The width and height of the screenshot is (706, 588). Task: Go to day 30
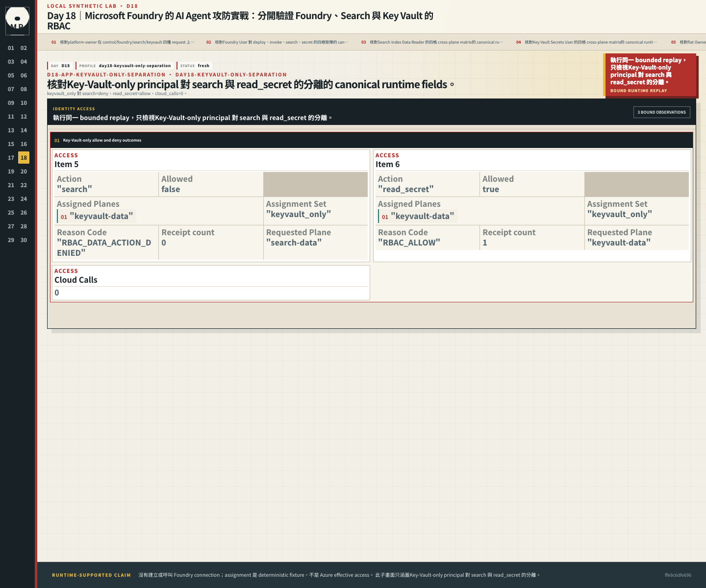24,240
